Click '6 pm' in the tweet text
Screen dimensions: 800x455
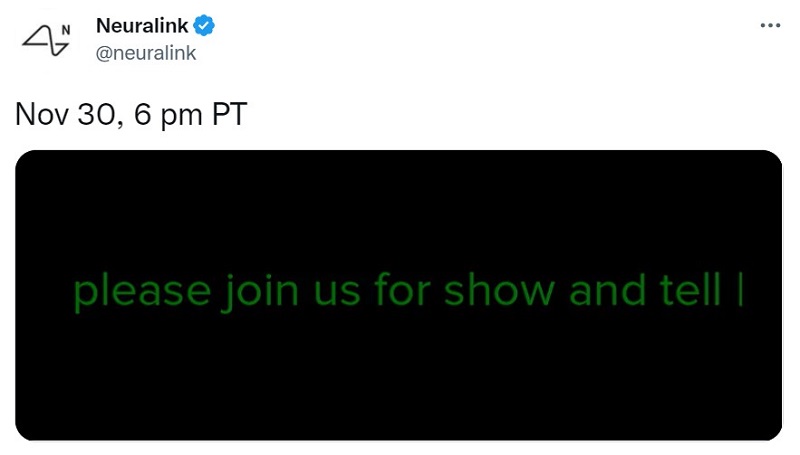pos(160,114)
